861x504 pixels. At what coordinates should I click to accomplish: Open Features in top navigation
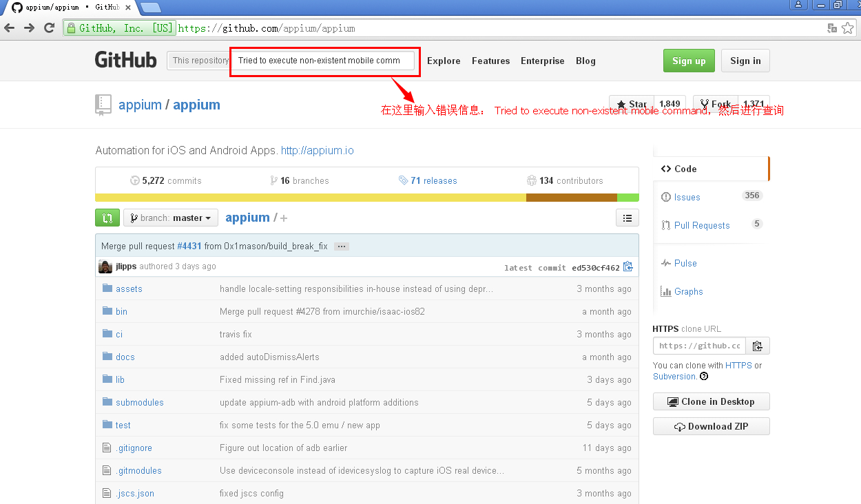pyautogui.click(x=491, y=61)
